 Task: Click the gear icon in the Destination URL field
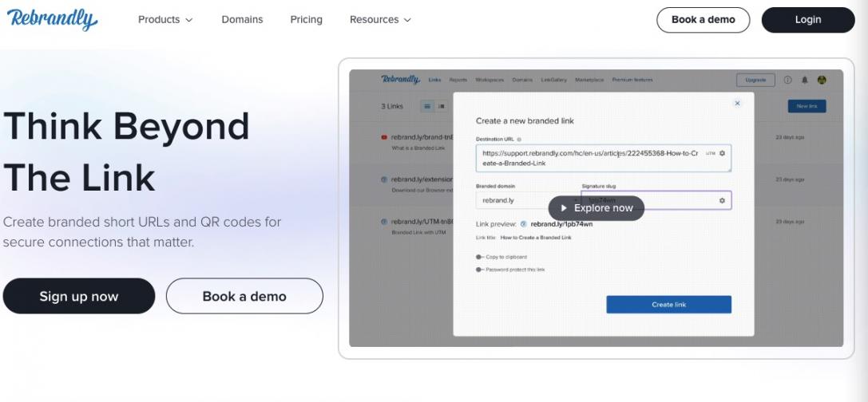tap(722, 153)
